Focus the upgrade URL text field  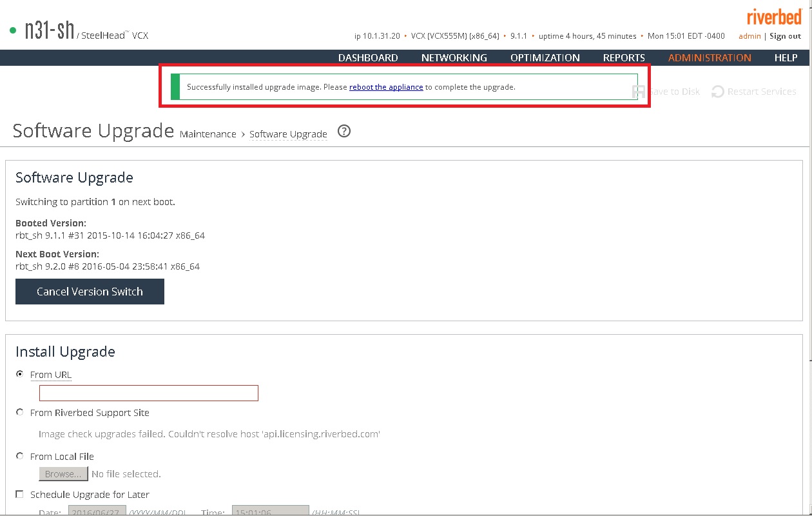click(149, 393)
